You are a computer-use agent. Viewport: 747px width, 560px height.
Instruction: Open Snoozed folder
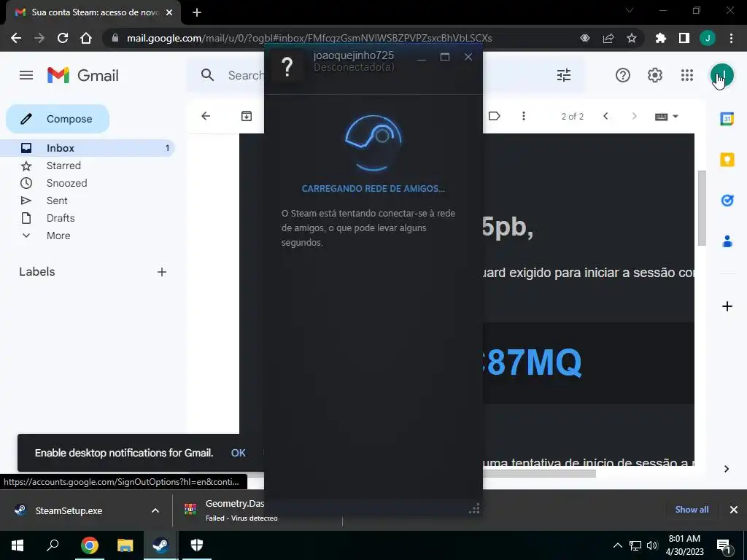(x=88, y=183)
